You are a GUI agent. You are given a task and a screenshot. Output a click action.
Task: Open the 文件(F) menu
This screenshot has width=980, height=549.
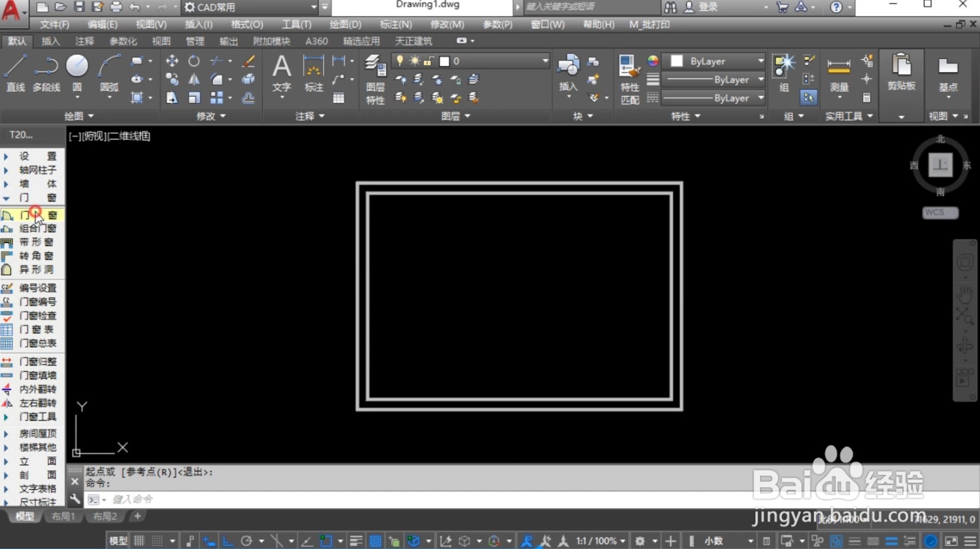[x=55, y=24]
